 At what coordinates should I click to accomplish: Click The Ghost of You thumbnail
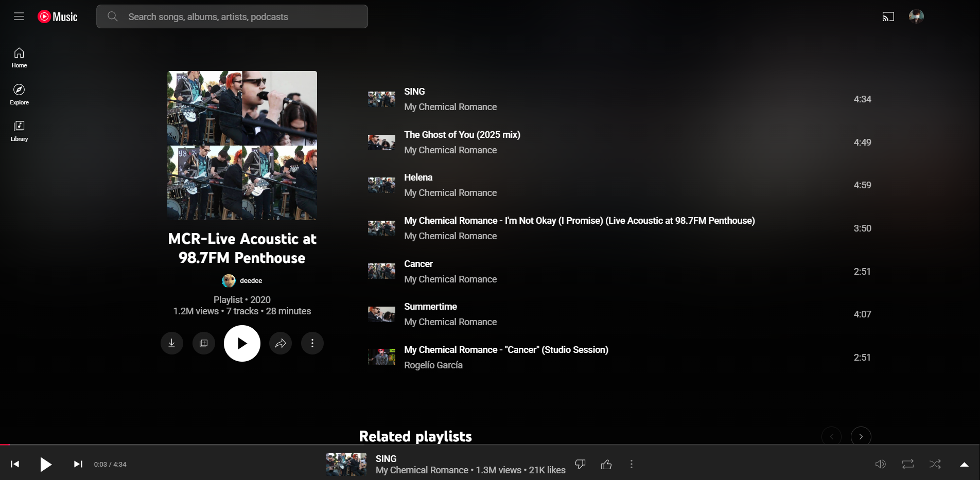[x=381, y=143]
